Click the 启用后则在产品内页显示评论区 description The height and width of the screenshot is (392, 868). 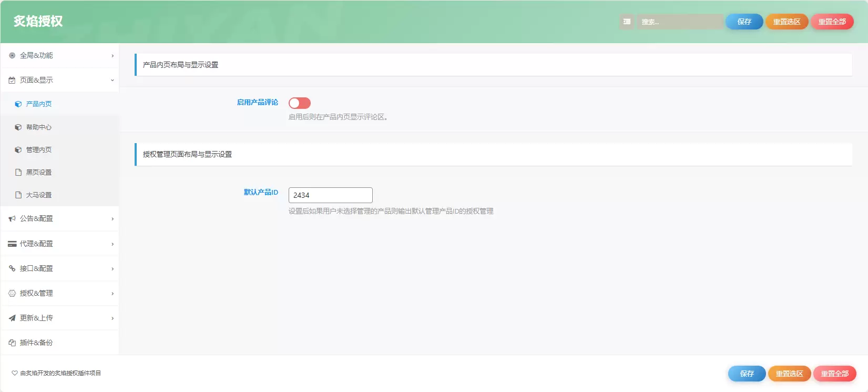339,117
